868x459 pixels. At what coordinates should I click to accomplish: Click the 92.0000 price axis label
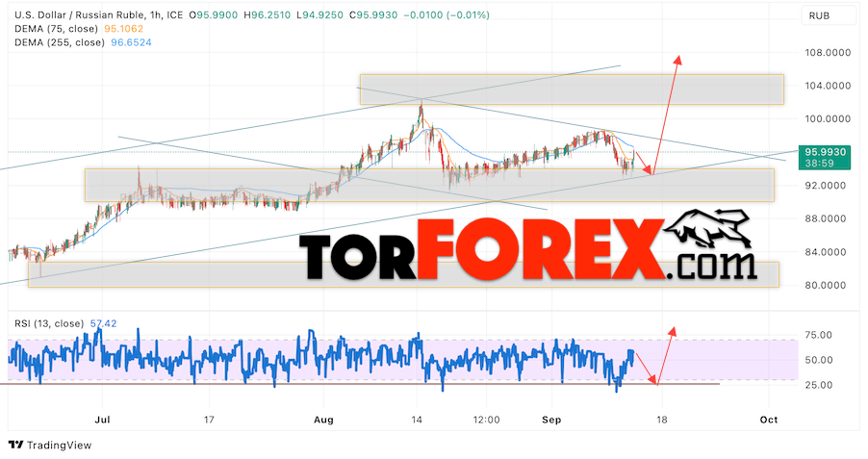825,186
